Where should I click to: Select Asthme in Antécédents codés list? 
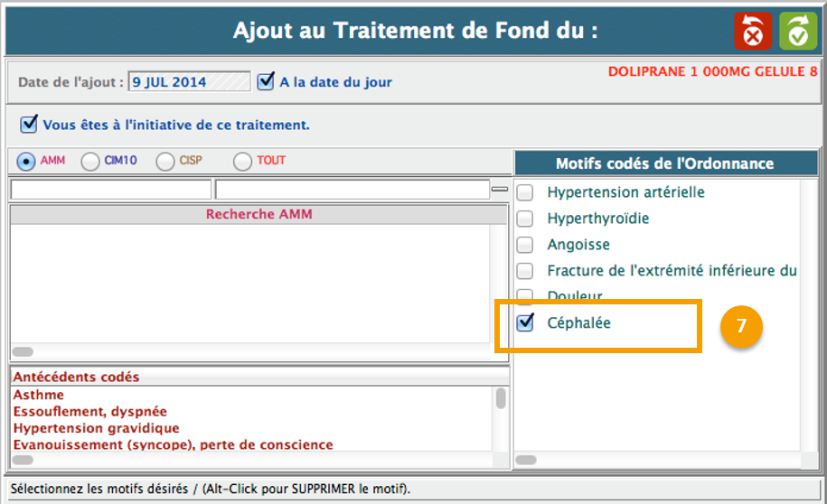pos(39,395)
